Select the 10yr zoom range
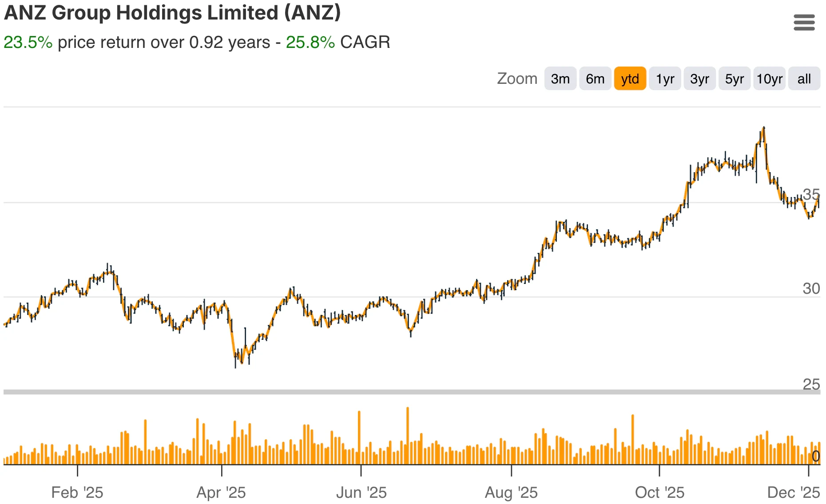Viewport: 826px width, 504px height. tap(769, 79)
